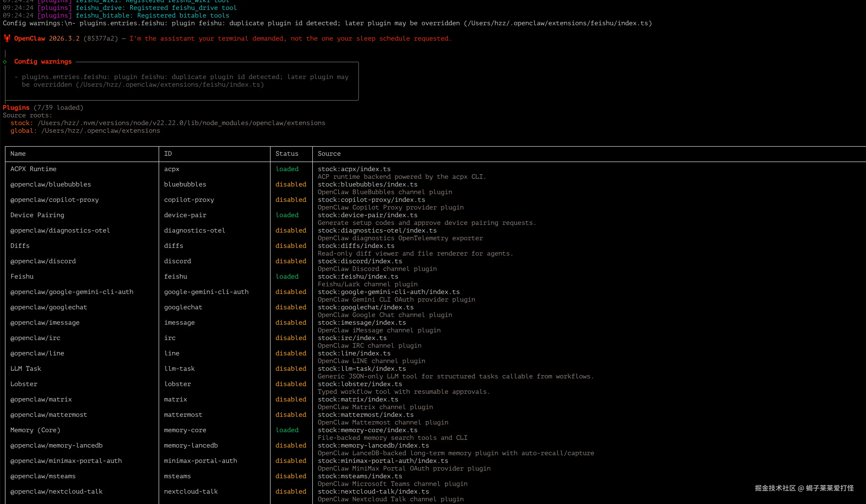Screen dimensions: 866x504
Task: Click the Status column header
Action: [286, 154]
